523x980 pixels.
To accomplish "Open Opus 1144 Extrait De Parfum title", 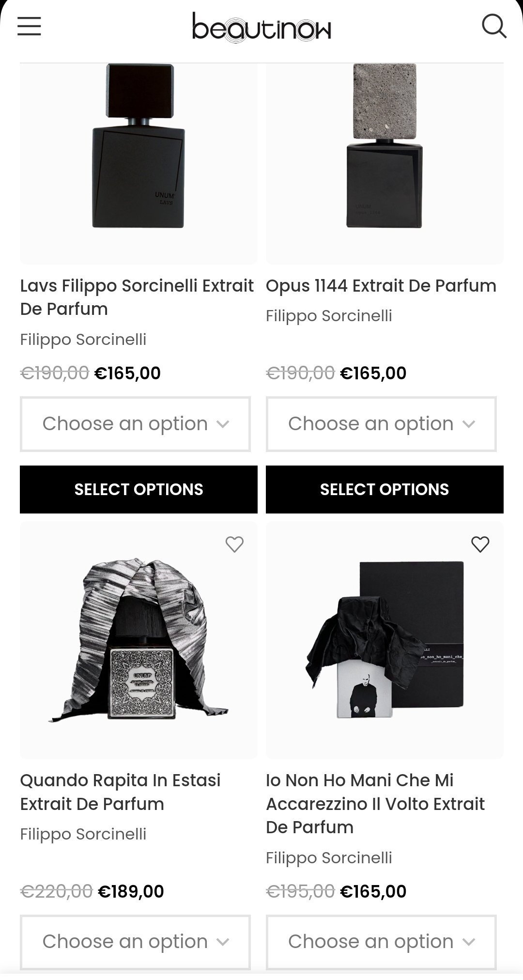I will [381, 286].
